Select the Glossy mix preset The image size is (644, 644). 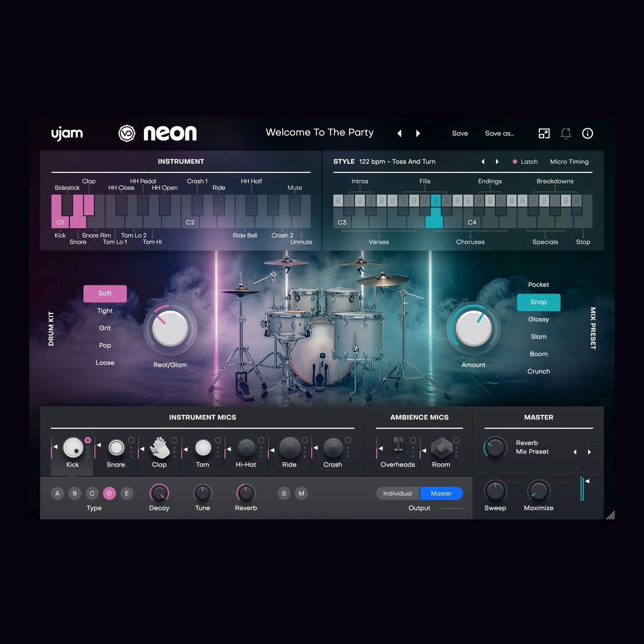tap(539, 319)
